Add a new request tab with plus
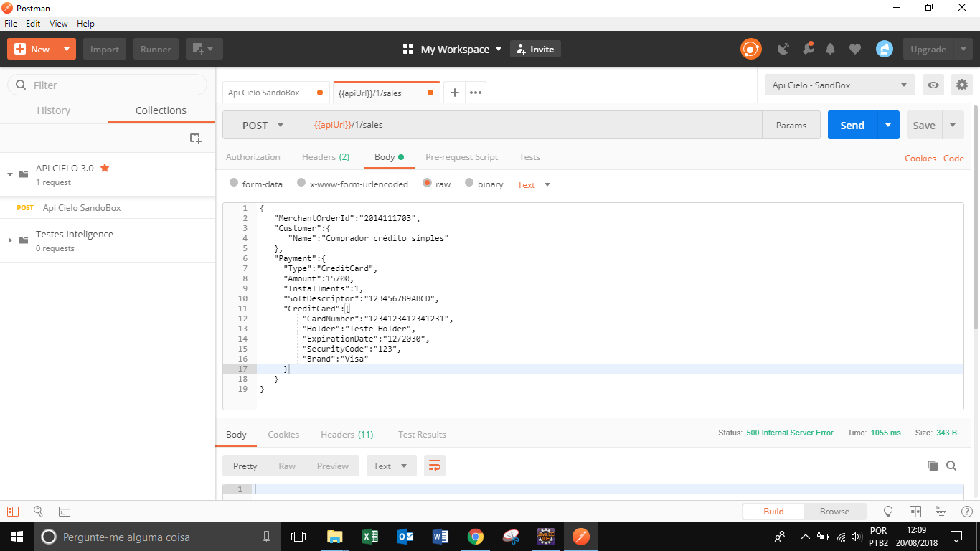The image size is (980, 551). coord(454,93)
